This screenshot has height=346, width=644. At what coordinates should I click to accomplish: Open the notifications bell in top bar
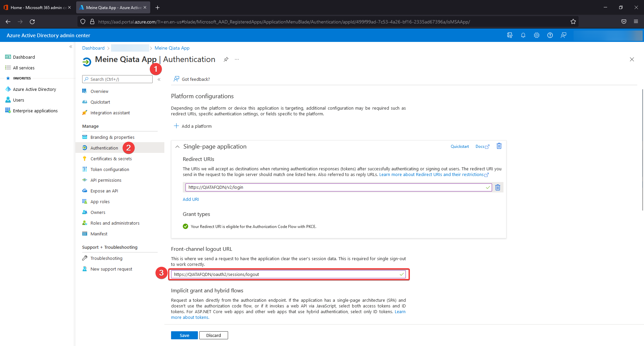coord(523,35)
